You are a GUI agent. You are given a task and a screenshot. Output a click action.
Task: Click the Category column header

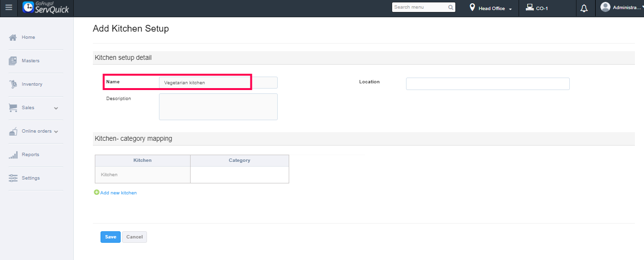pos(239,160)
